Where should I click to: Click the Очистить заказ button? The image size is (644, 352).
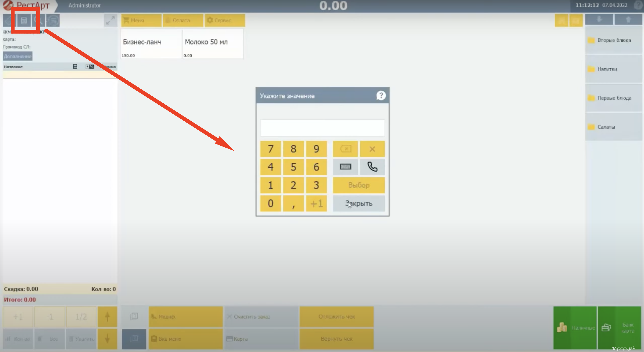261,317
